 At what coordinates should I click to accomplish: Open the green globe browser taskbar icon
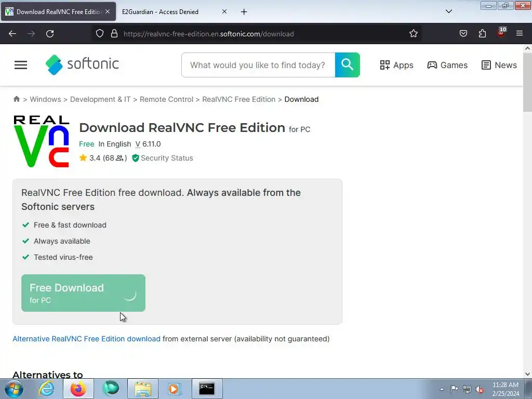coord(111,389)
